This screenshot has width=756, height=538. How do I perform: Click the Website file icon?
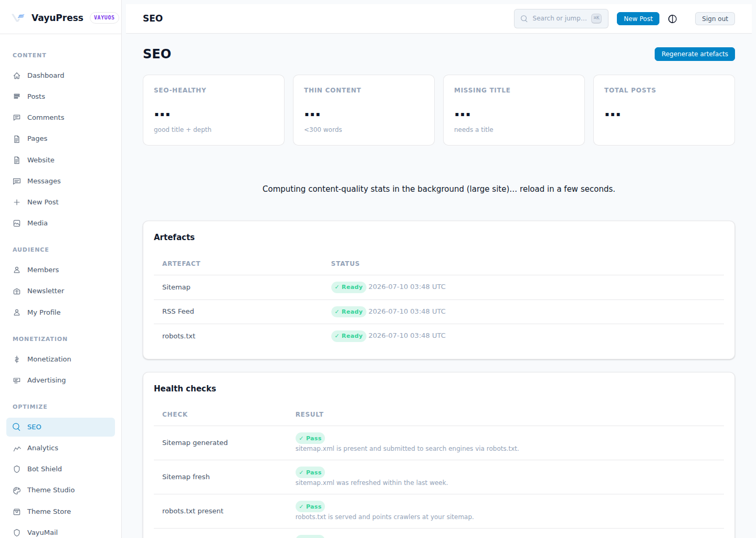17,160
